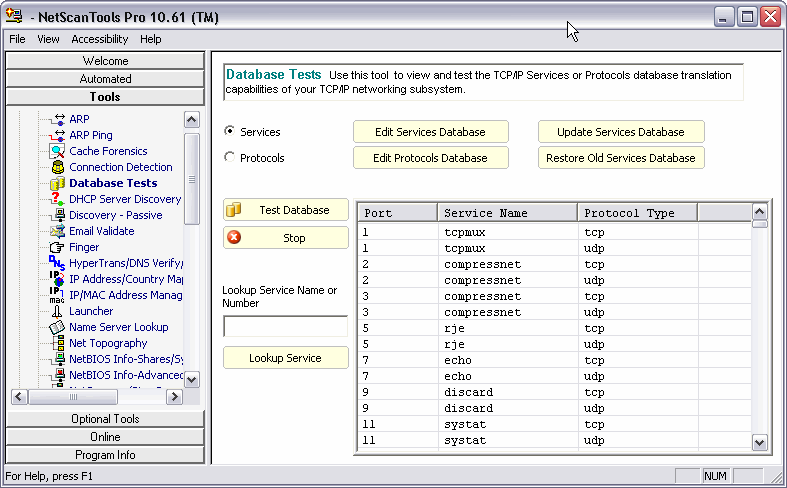Screen dimensions: 787x488
Task: Click the DHCP Server Discovery question icon
Action: 58,199
